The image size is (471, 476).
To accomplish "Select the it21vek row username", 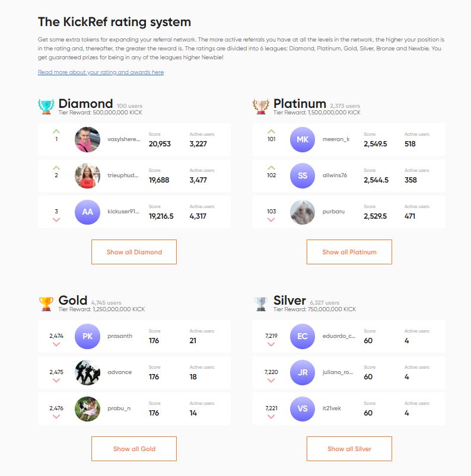I will pyautogui.click(x=332, y=408).
